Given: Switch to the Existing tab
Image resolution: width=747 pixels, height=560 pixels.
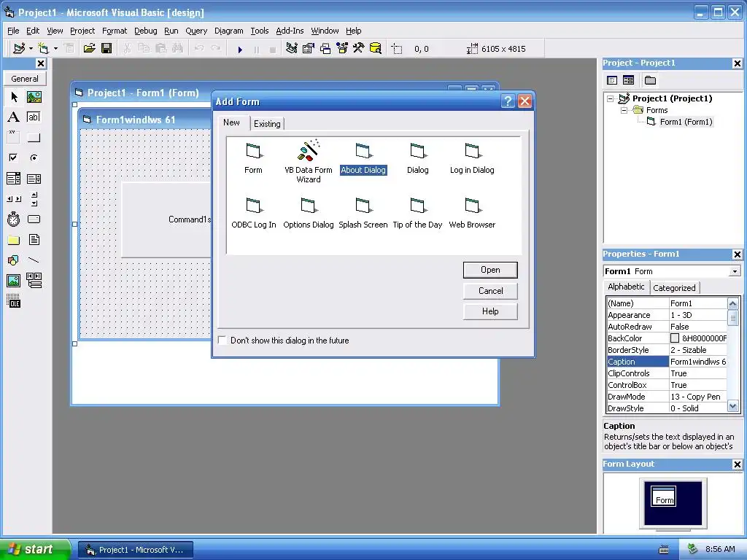Looking at the screenshot, I should [267, 124].
